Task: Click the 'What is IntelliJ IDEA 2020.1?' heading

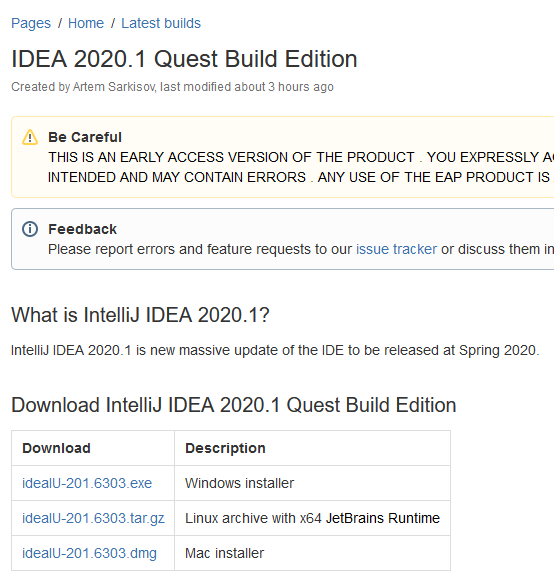Action: coord(140,315)
